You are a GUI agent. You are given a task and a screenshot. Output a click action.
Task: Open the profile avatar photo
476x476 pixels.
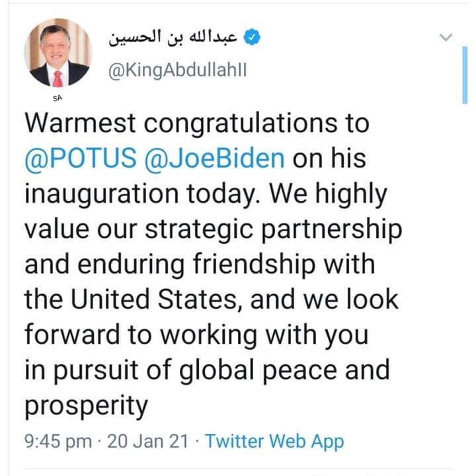[x=58, y=53]
